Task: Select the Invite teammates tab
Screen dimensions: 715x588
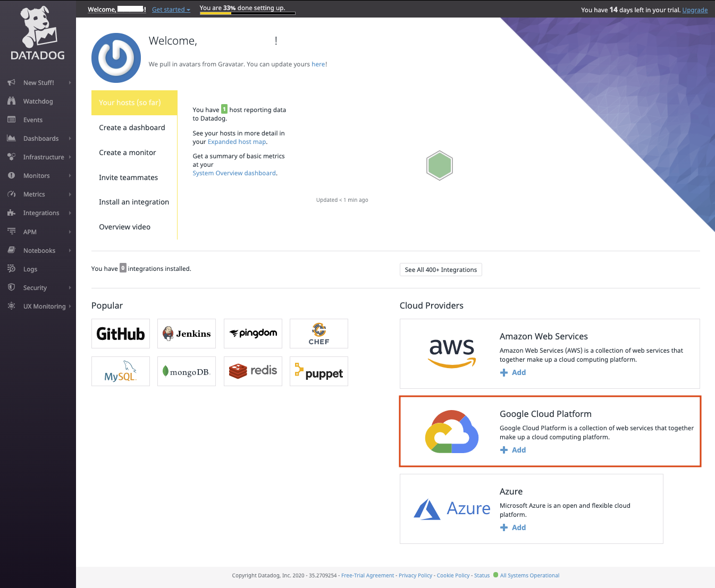Action: click(128, 177)
